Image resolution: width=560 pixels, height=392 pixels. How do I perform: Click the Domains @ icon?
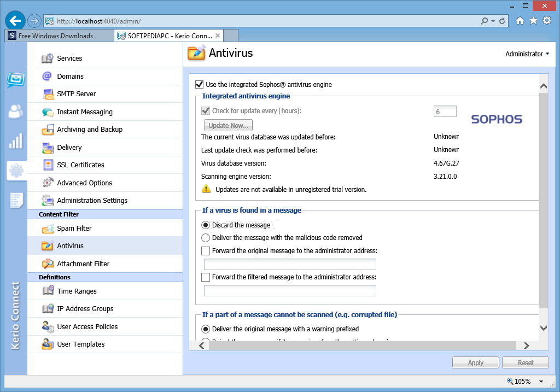[x=47, y=76]
